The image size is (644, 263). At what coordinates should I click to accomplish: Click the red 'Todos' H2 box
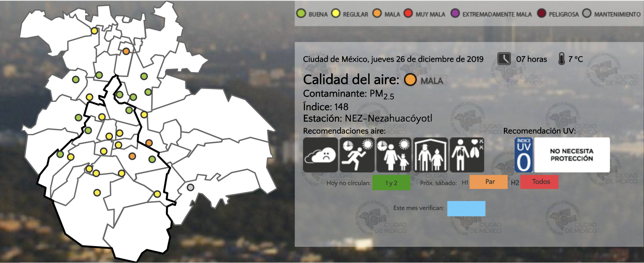click(539, 182)
